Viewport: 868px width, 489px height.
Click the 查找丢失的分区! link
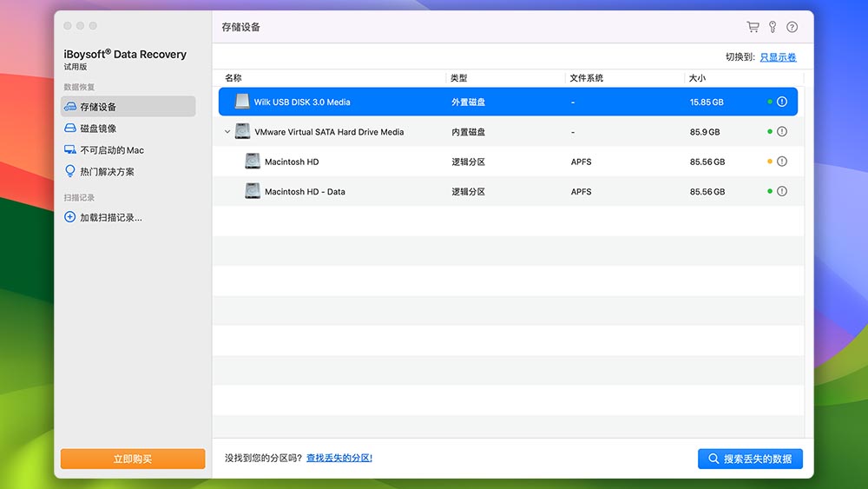[x=339, y=458]
